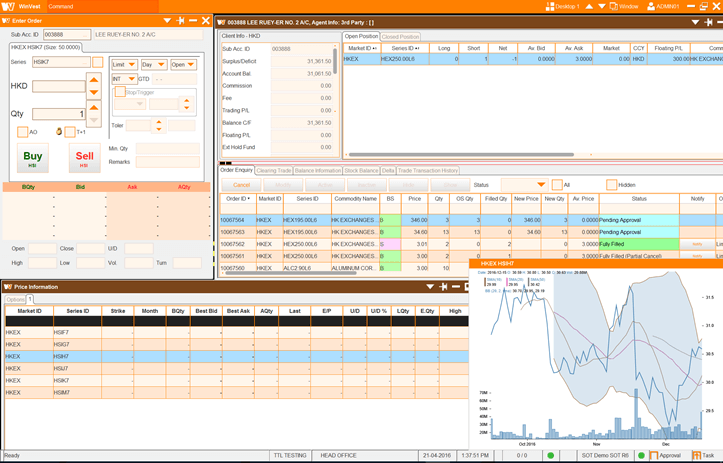Open the Window menu icon in title bar

coord(614,6)
